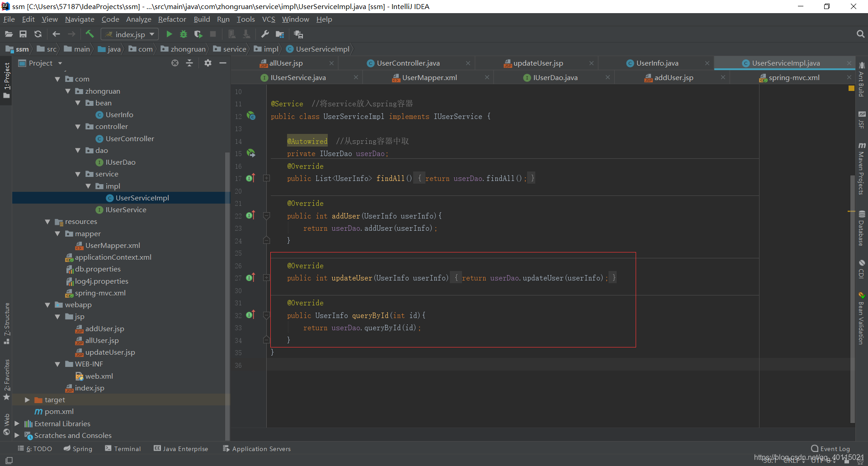Screen dimensions: 868x466
Task: Click the Save All toolbar icon
Action: point(23,34)
